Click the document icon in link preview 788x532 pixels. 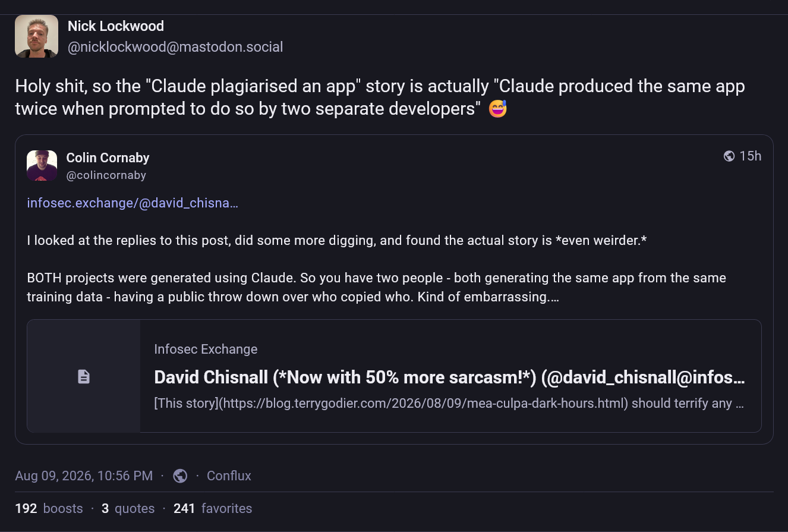(84, 376)
